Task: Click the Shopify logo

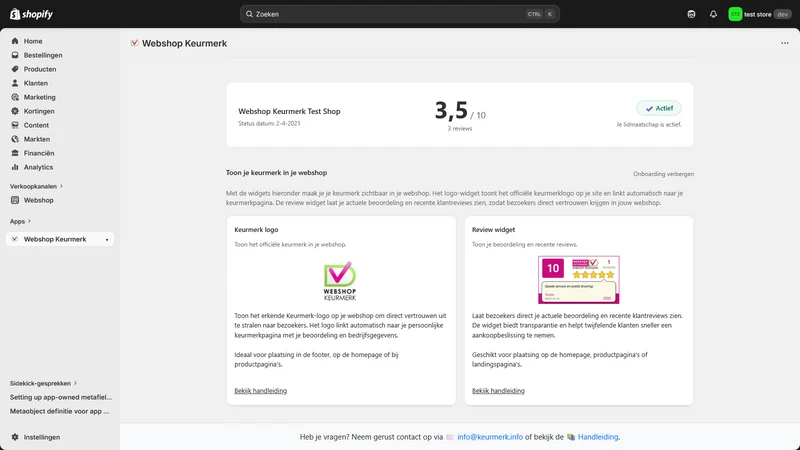Action: pyautogui.click(x=31, y=14)
